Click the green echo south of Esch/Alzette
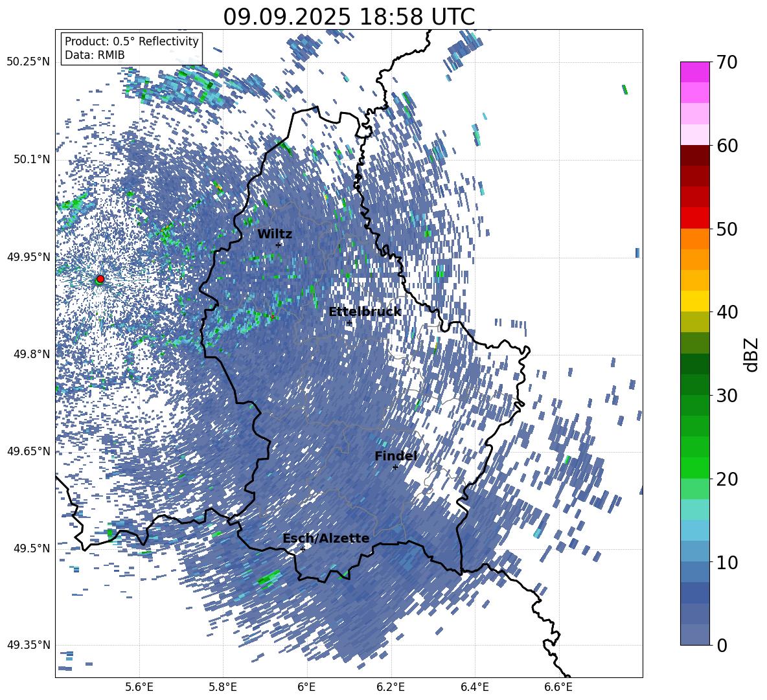Image resolution: width=767 pixels, height=700 pixels. click(x=269, y=578)
